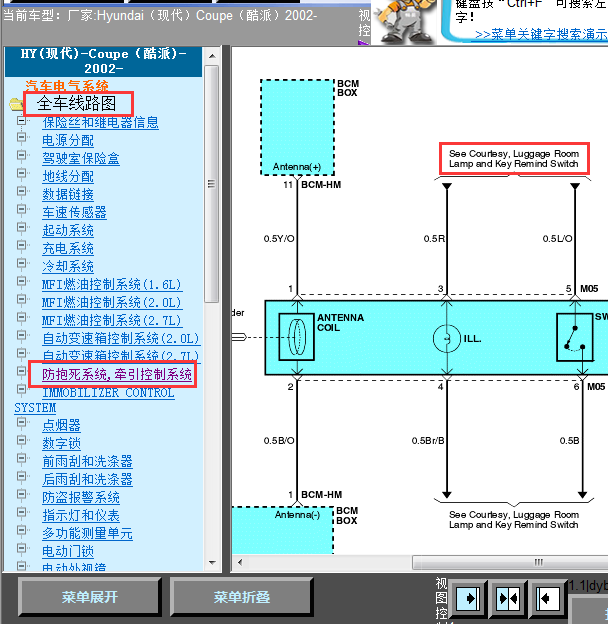Click the ILL. lamp symbol in diagram

447,339
